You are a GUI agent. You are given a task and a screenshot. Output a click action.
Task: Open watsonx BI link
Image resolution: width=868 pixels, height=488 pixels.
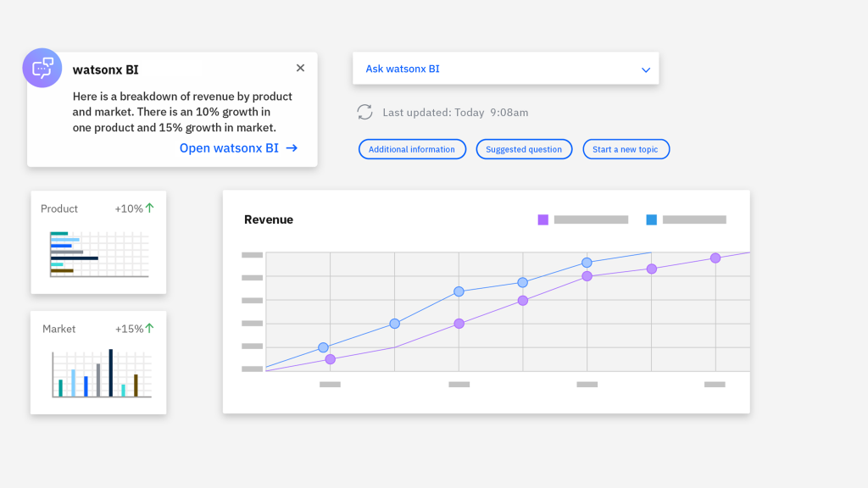[229, 148]
